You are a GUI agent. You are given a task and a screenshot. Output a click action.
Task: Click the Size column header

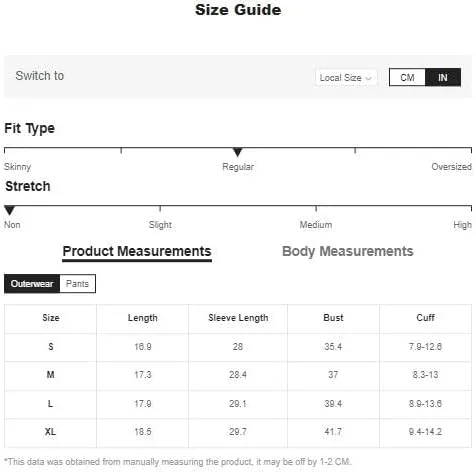tap(51, 318)
